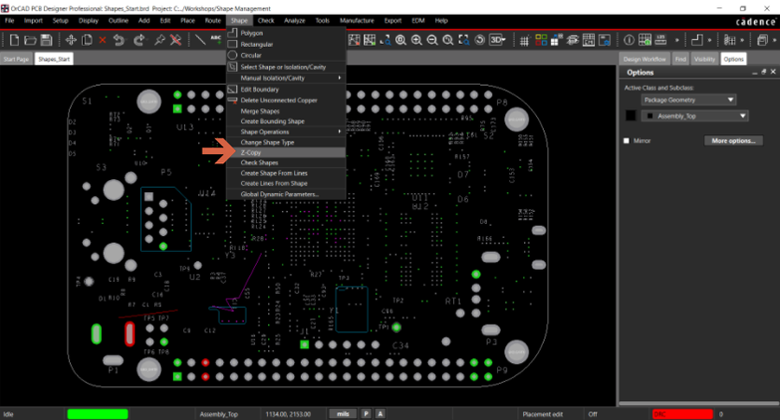
Task: Select the Circular shape menu entry
Action: click(x=286, y=55)
